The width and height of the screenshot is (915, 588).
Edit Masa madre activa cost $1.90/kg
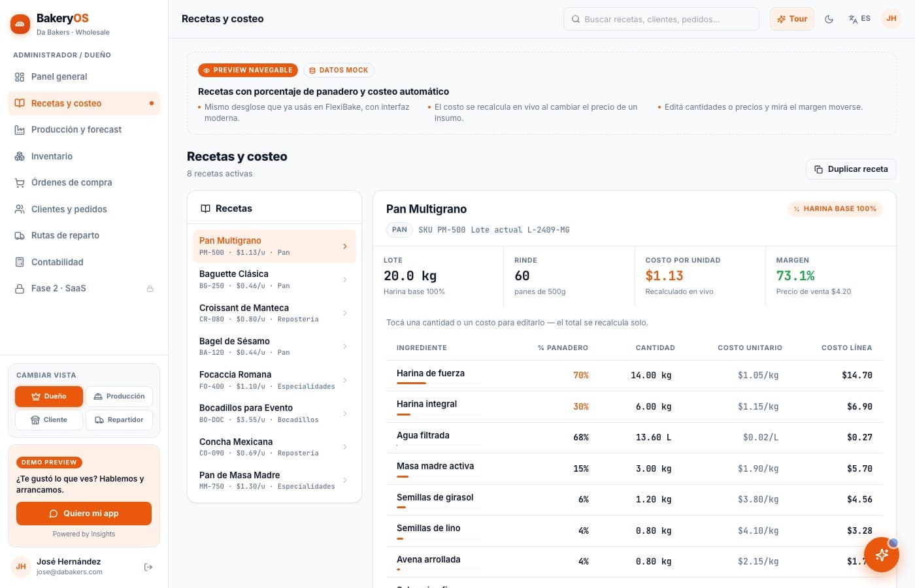pyautogui.click(x=758, y=468)
